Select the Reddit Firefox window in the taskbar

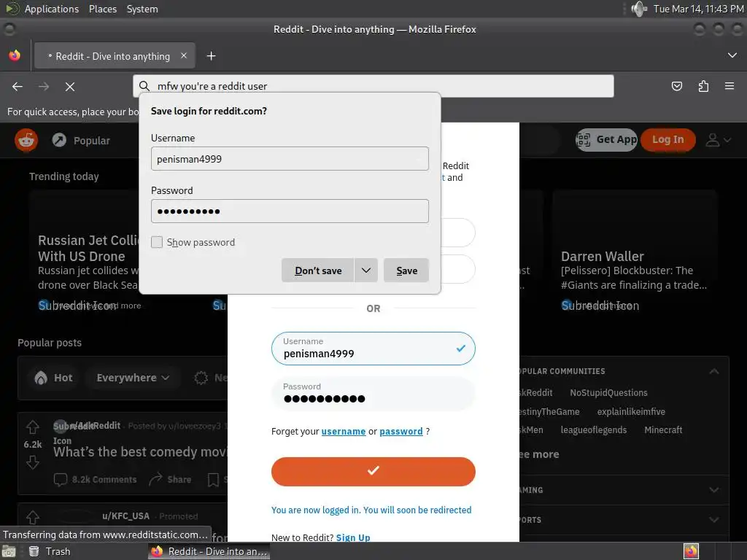pyautogui.click(x=209, y=551)
